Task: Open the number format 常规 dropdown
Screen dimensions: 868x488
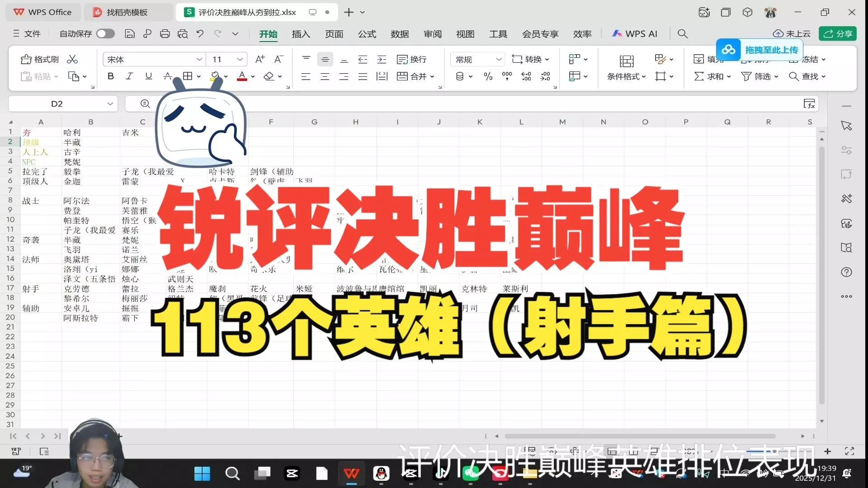Action: pyautogui.click(x=499, y=59)
